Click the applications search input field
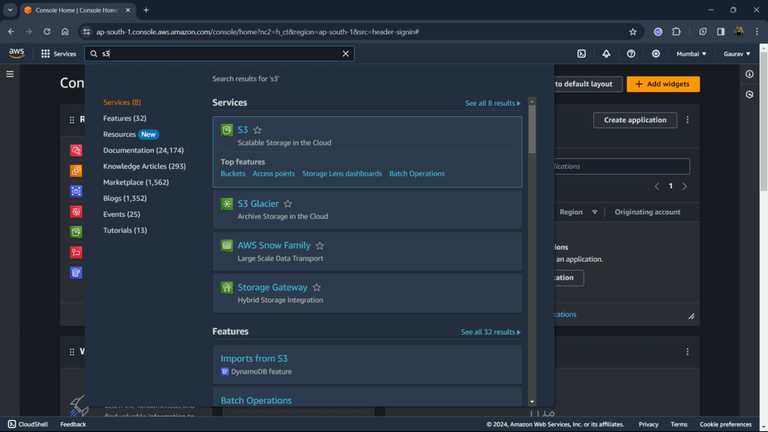 coord(622,167)
